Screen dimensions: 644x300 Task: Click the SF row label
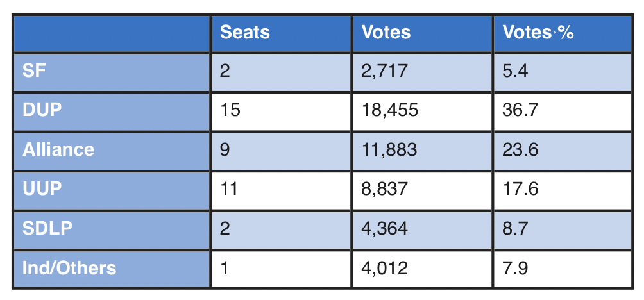(x=35, y=71)
